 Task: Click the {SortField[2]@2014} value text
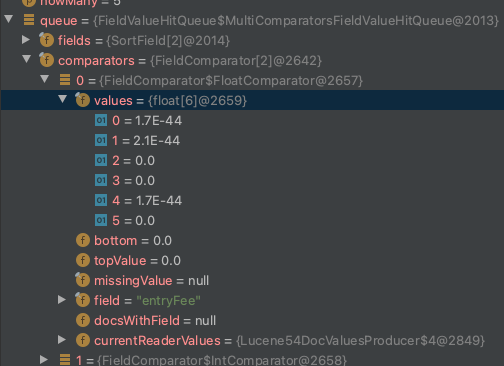(x=168, y=41)
